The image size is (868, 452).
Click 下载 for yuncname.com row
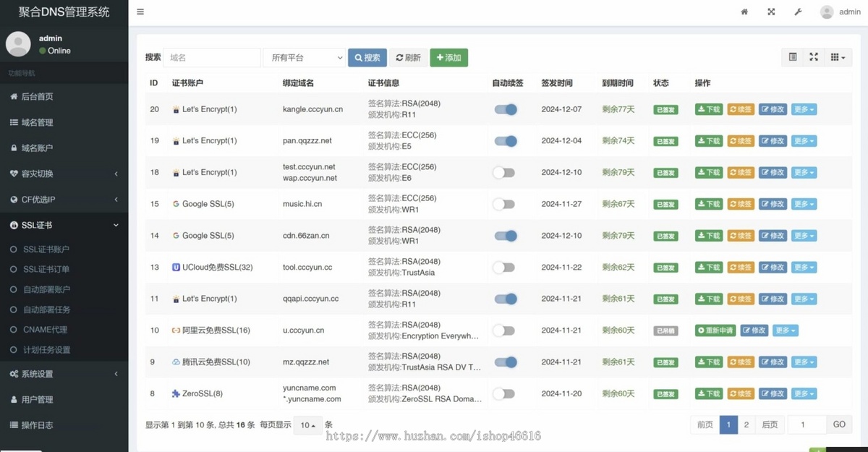point(709,394)
